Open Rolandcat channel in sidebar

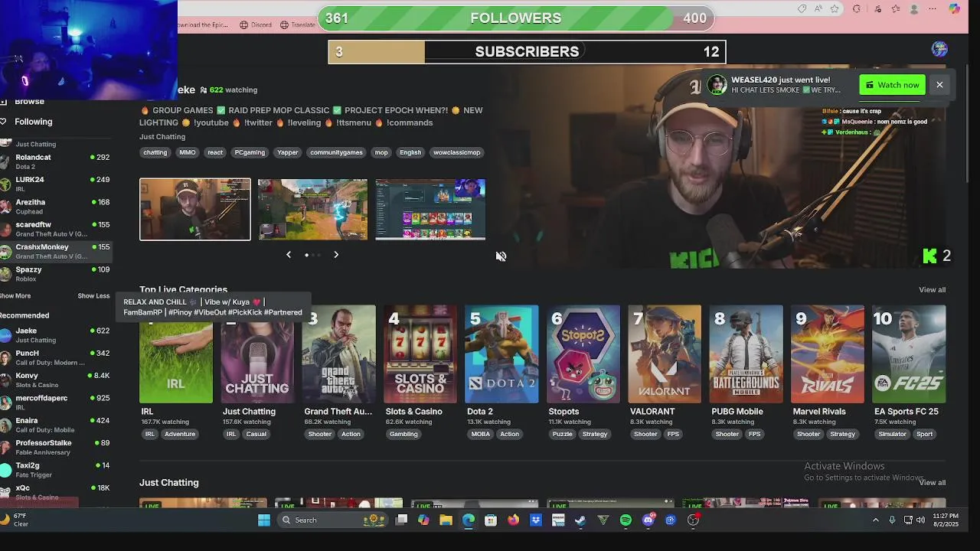click(x=55, y=161)
